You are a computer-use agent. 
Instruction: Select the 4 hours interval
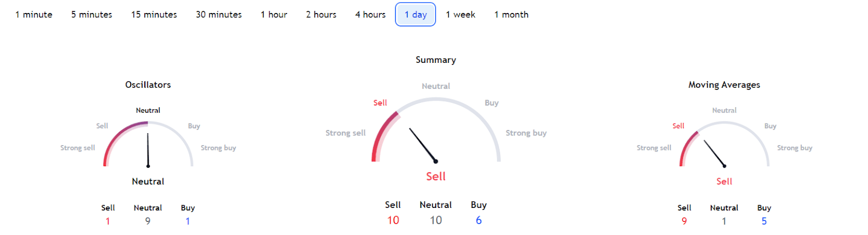(371, 15)
